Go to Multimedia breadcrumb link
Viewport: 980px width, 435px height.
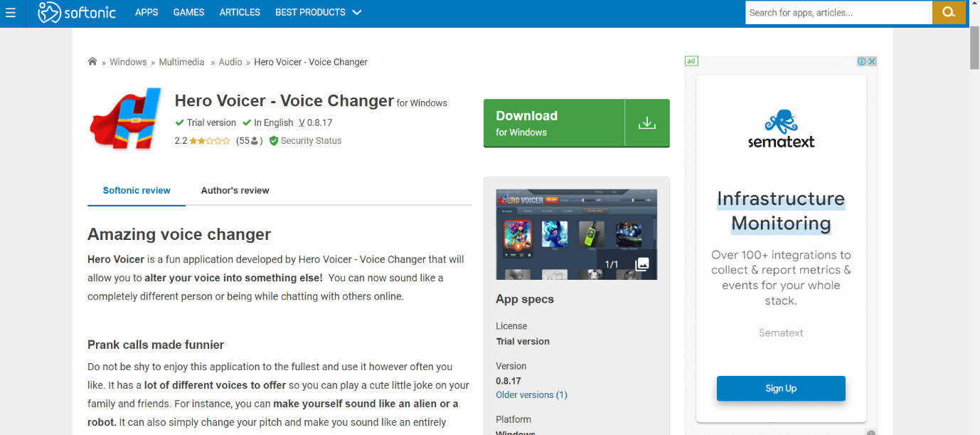coord(181,62)
